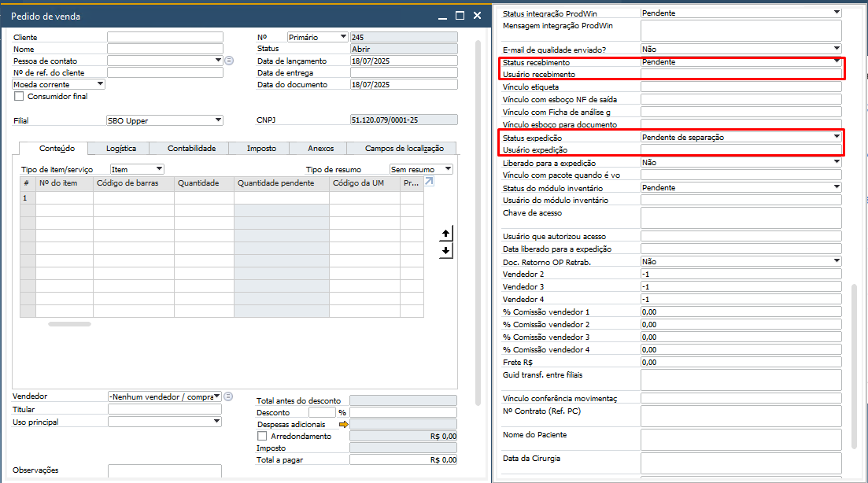This screenshot has height=483, width=868.
Task: Click the Observações text field
Action: click(164, 471)
